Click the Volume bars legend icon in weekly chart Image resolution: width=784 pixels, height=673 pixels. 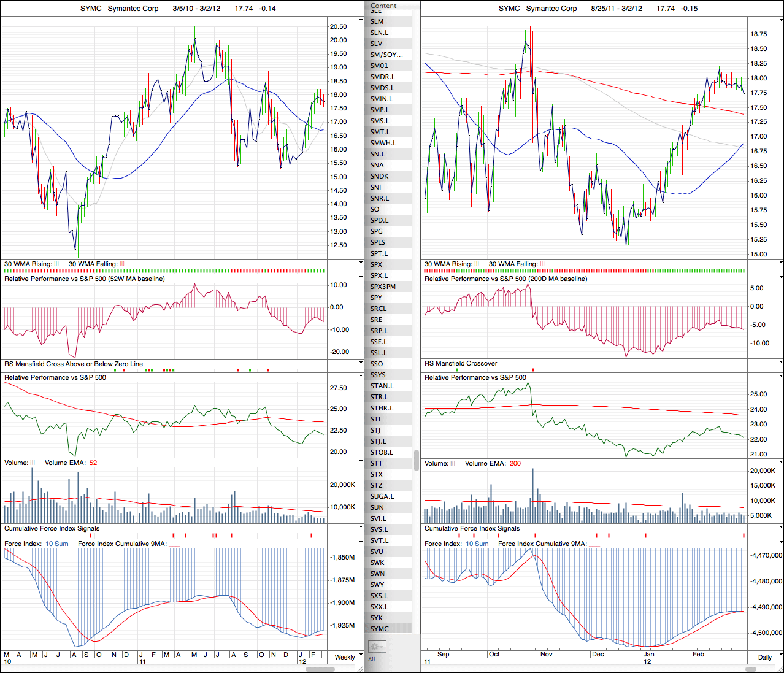tap(33, 463)
